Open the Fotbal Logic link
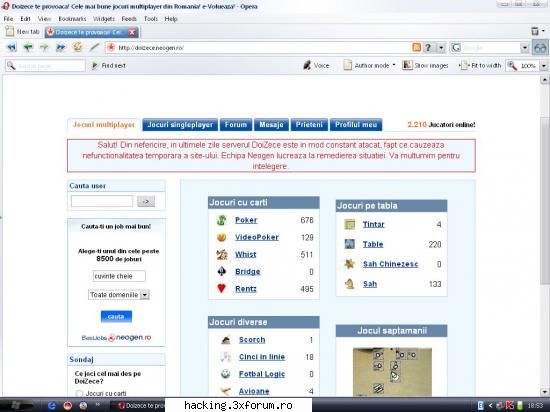This screenshot has height=412, width=550. [262, 374]
